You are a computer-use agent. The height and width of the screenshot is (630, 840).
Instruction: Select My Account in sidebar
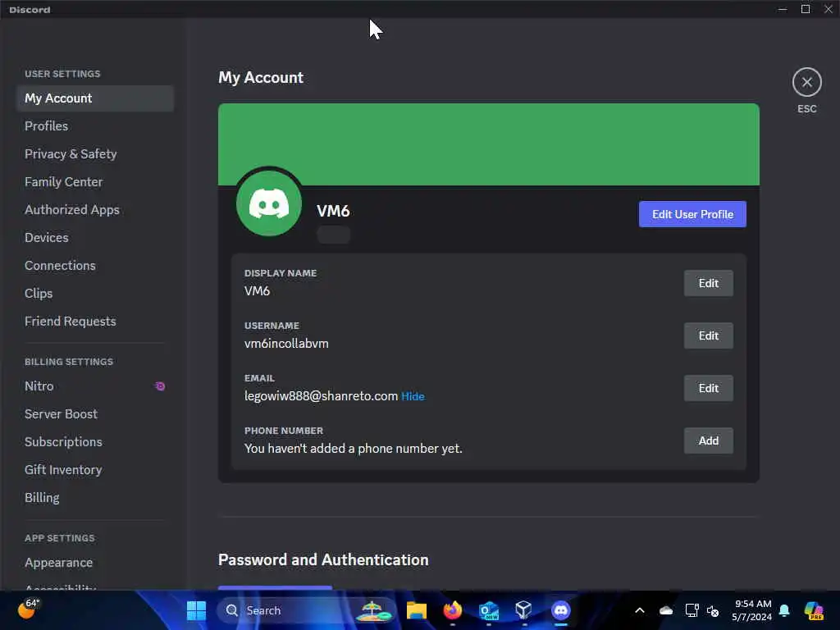[95, 98]
